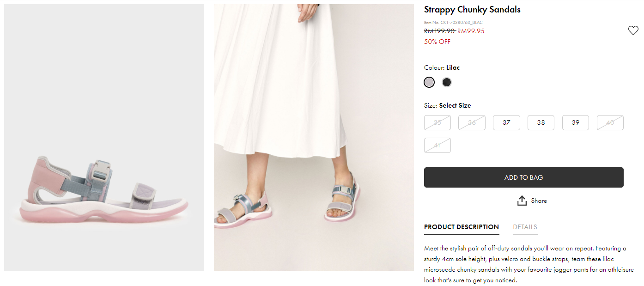Click the 50% OFF label
The height and width of the screenshot is (286, 644).
437,42
